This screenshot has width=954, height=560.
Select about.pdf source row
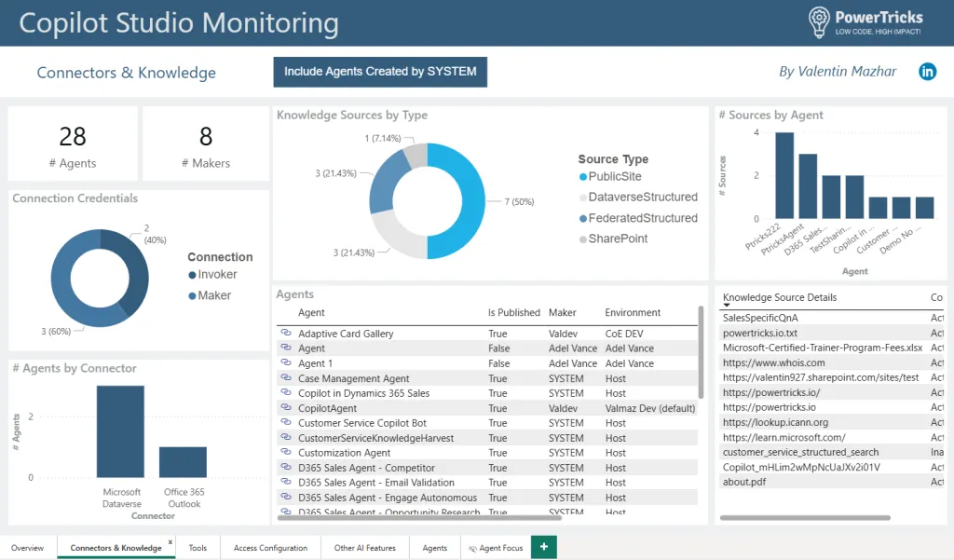point(832,482)
